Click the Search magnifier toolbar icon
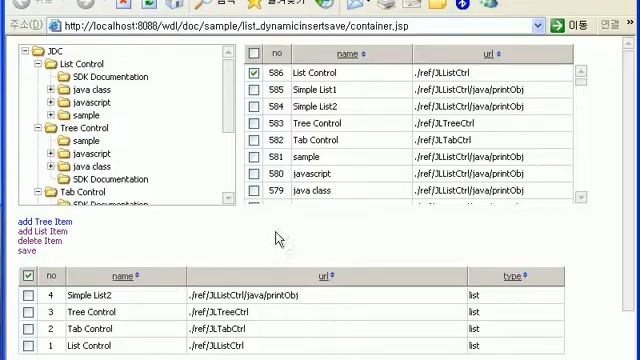This screenshot has height=360, width=640. 203,4
